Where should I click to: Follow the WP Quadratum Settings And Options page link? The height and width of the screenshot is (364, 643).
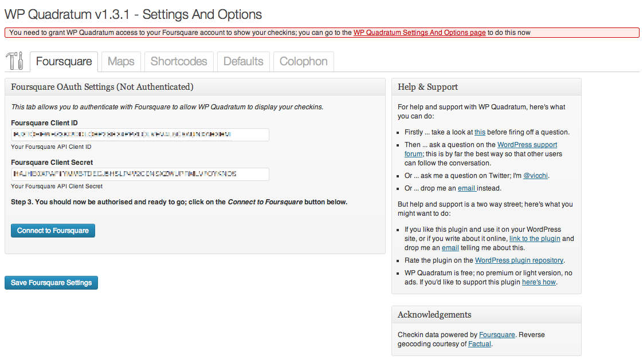pos(419,33)
